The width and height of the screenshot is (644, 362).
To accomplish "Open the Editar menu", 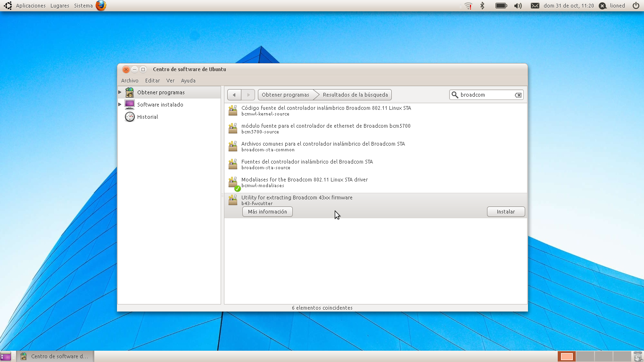I will click(x=152, y=81).
